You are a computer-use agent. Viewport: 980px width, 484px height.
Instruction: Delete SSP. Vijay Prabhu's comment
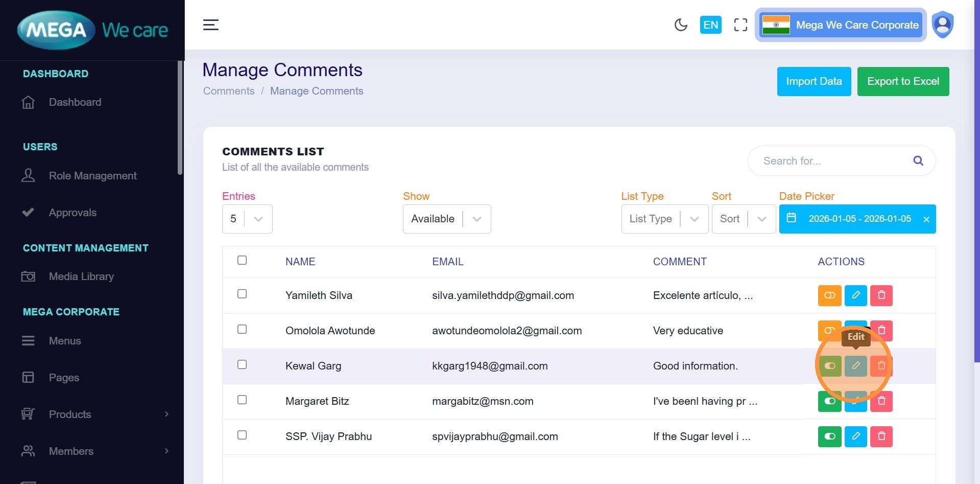[881, 436]
